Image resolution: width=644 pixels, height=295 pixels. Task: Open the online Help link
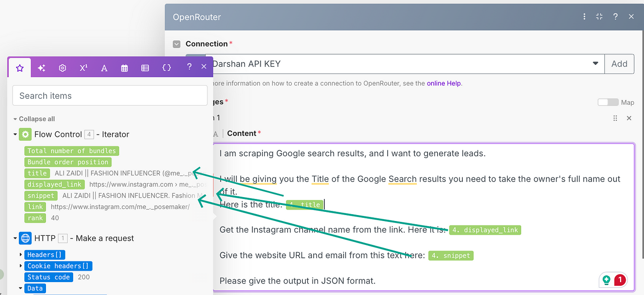444,83
